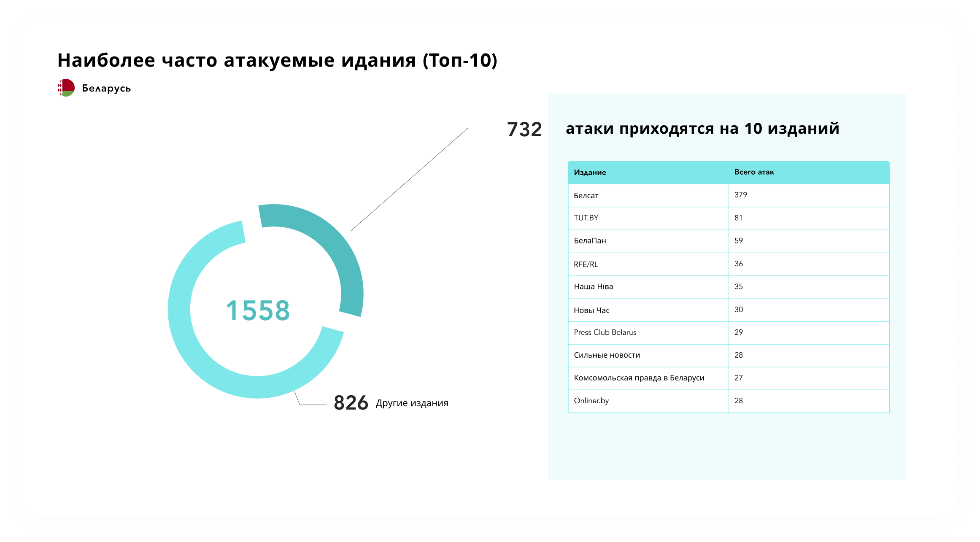Click the value 27 for Комсомольская правда
980x542 pixels.
[x=738, y=378]
